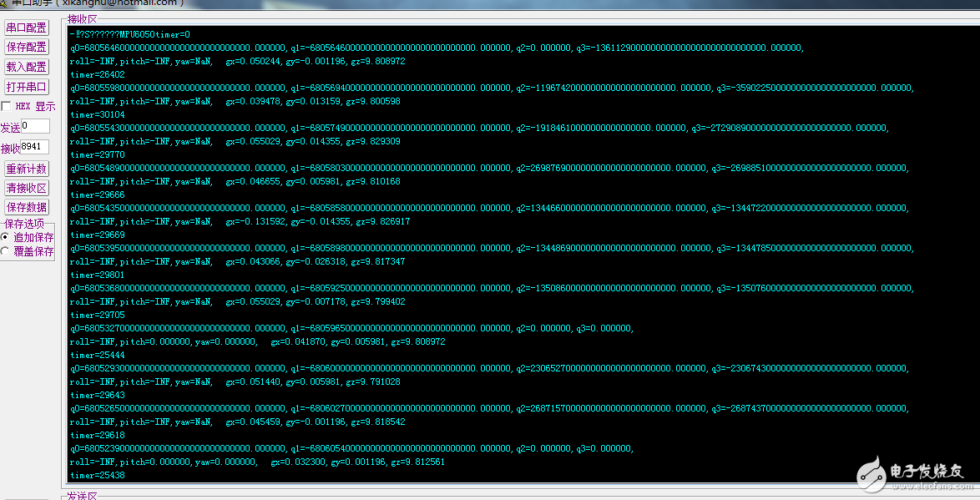The image size is (980, 500).
Task: Click the text timer=26402
Action: pyautogui.click(x=98, y=74)
